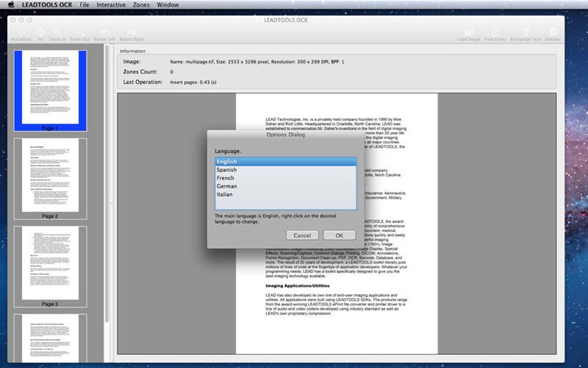Open the Options toolbar icon
Screen dimensions: 588x368
coord(552,35)
